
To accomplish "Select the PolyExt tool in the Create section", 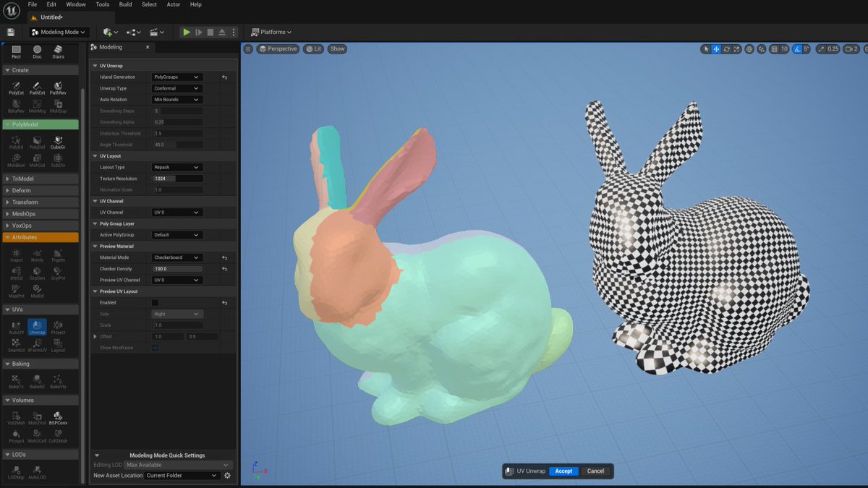I will (14, 89).
